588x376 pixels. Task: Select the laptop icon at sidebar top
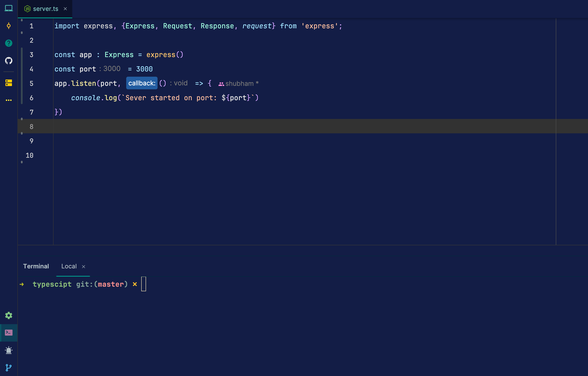point(9,8)
